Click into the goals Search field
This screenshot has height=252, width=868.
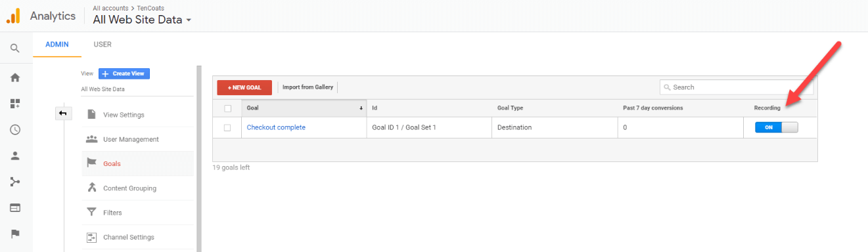[736, 87]
